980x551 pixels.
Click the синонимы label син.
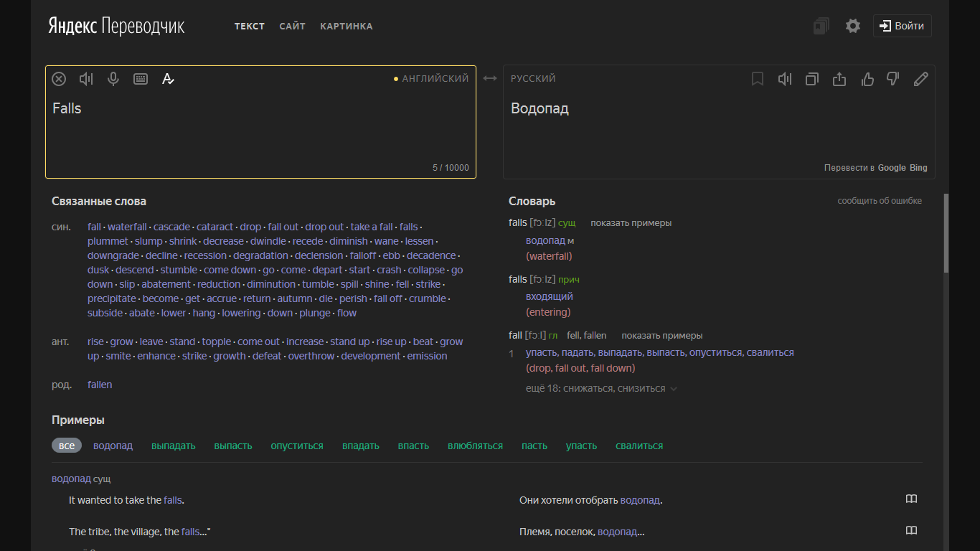[x=61, y=227]
